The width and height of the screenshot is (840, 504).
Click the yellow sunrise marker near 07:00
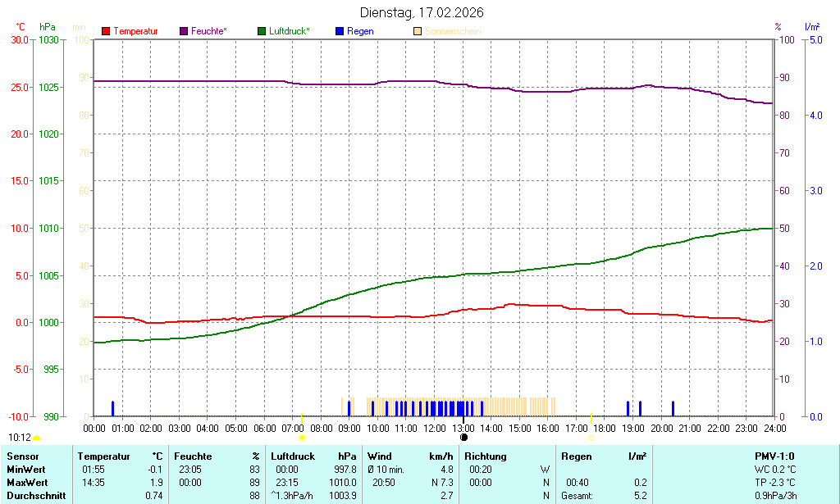pyautogui.click(x=302, y=438)
